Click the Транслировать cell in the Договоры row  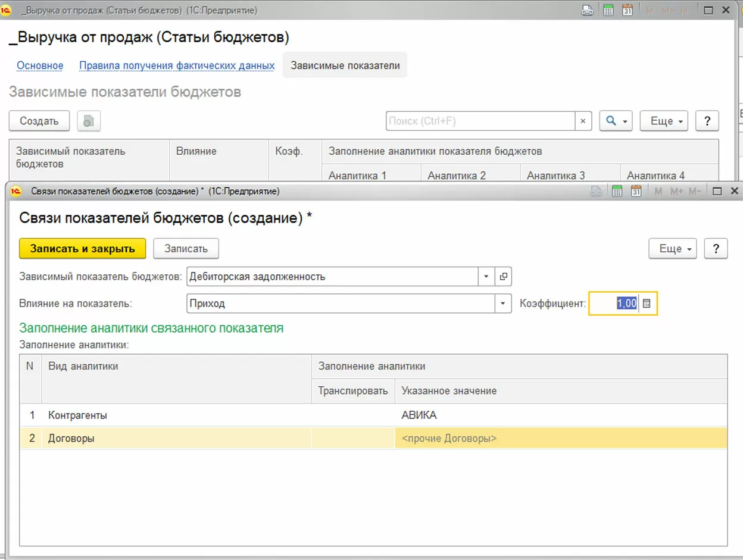[x=353, y=439]
